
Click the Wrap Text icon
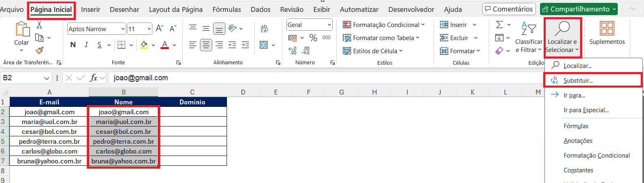pos(264,28)
